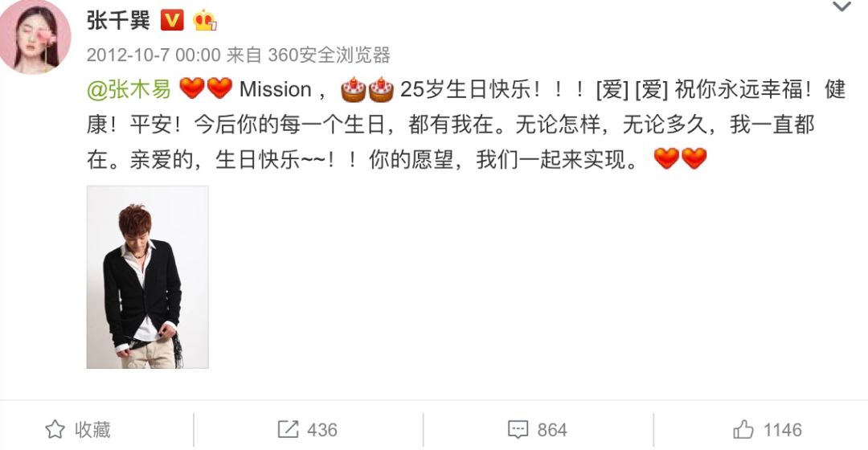Viewport: 868px width, 450px height.
Task: Click the comment bubble icon
Action: [x=518, y=430]
